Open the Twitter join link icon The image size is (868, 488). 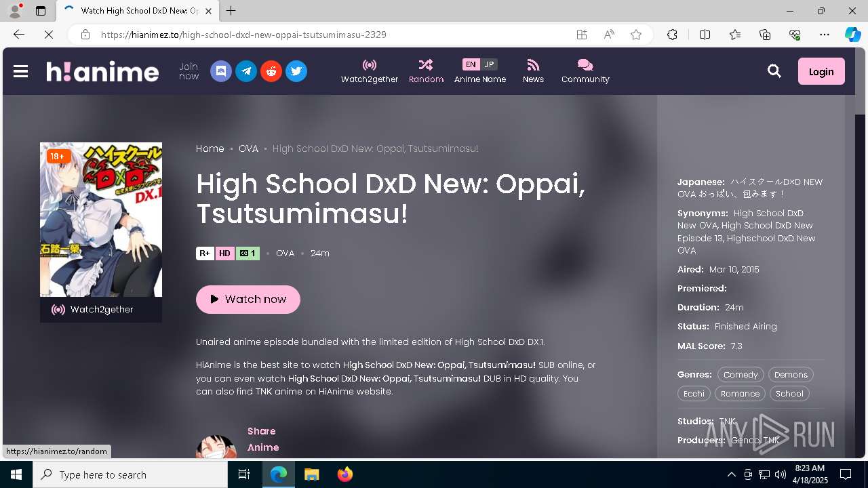click(296, 71)
